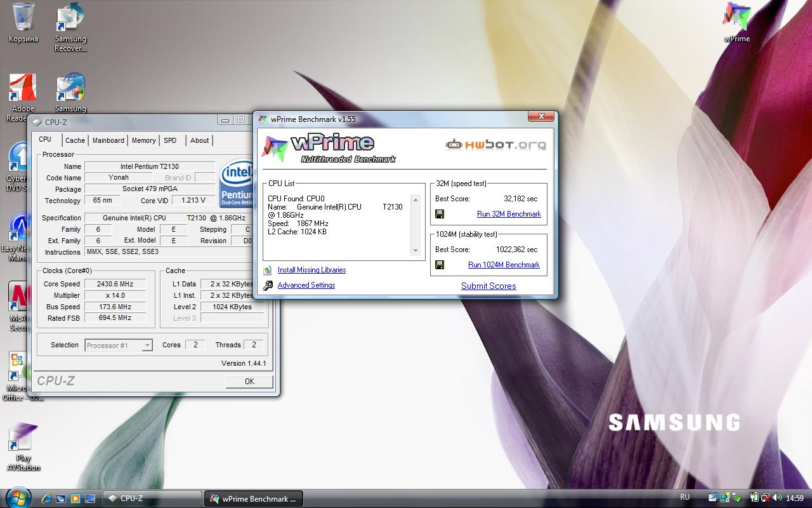Viewport: 812px width, 508px height.
Task: Click the Install Missing Libraries icon
Action: (x=268, y=270)
